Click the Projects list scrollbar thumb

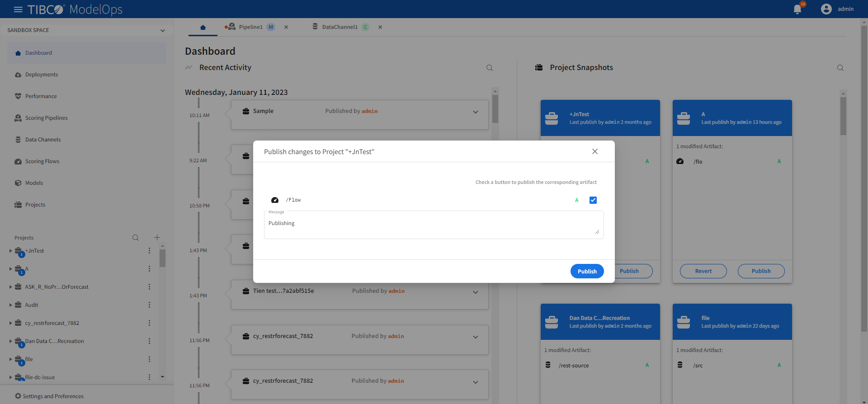(162, 258)
